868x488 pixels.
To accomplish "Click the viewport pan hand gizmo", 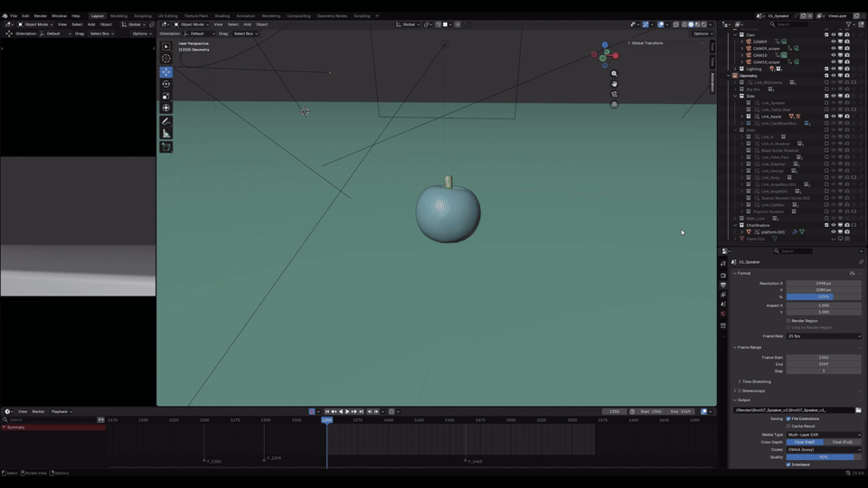I will click(614, 83).
